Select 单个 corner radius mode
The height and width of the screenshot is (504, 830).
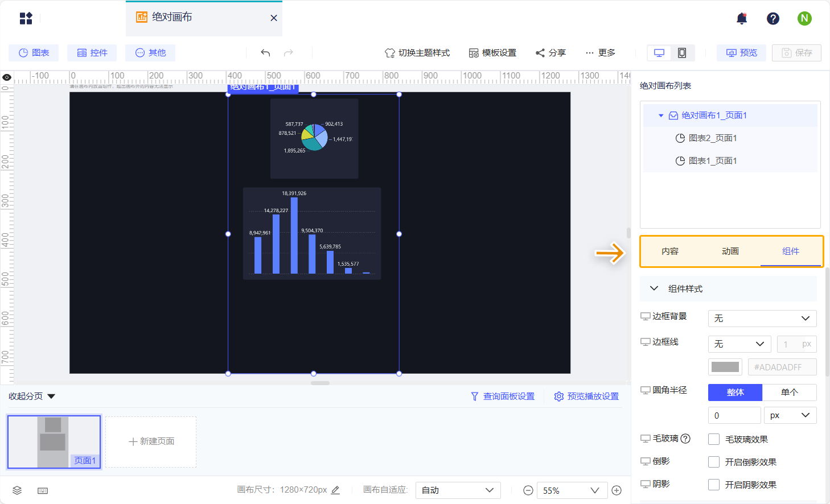point(790,393)
